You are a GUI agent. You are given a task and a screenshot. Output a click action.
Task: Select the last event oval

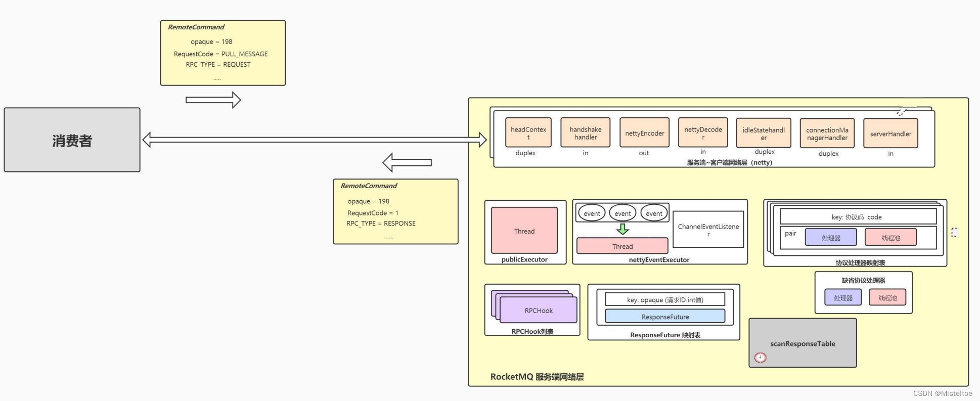click(x=654, y=213)
